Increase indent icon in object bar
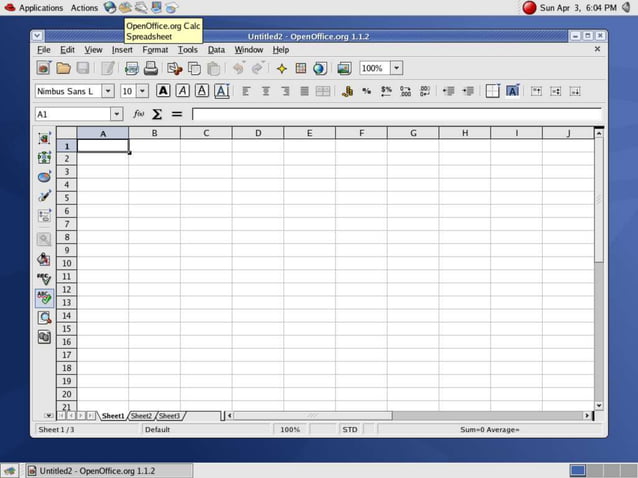 (468, 91)
